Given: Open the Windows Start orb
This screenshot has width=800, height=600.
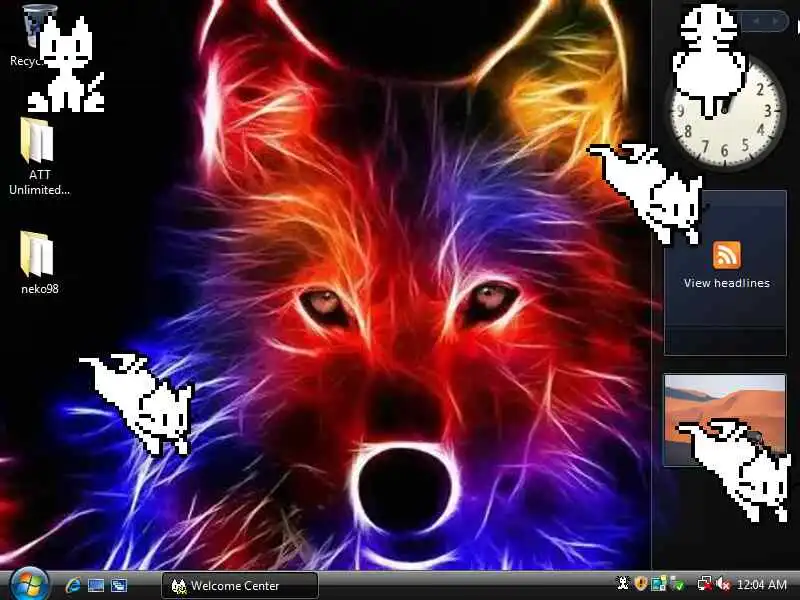Looking at the screenshot, I should click(29, 585).
